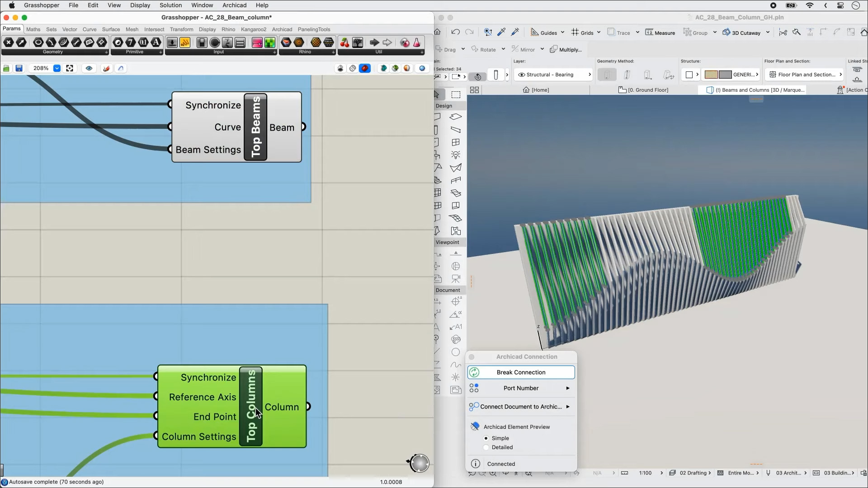Expand the Input group panel
The height and width of the screenshot is (488, 868).
[x=274, y=52]
